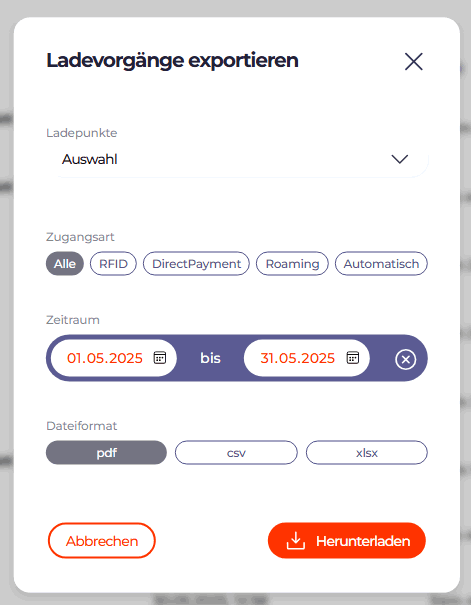Open the start date calendar picker icon
Screen dimensions: 471x605
click(160, 357)
